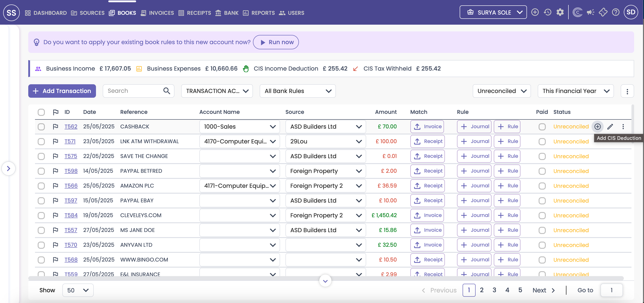Open transaction ID link T584
The height and width of the screenshot is (303, 644).
click(71, 215)
